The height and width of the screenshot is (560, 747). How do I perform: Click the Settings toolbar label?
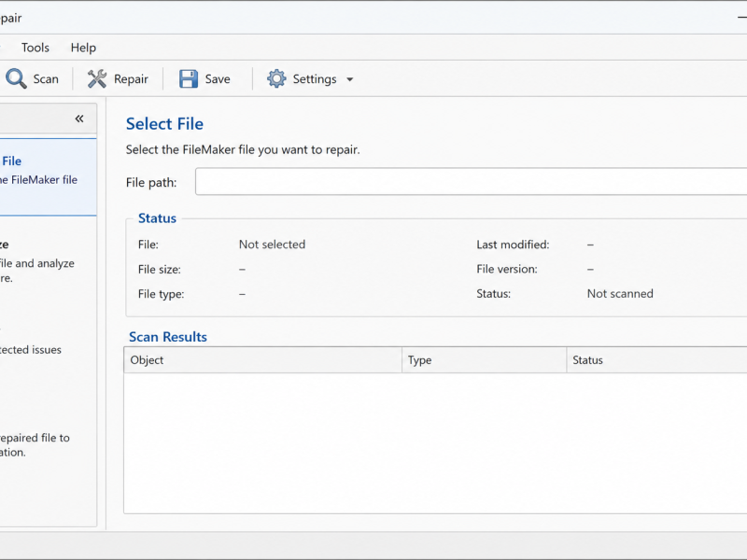[315, 79]
